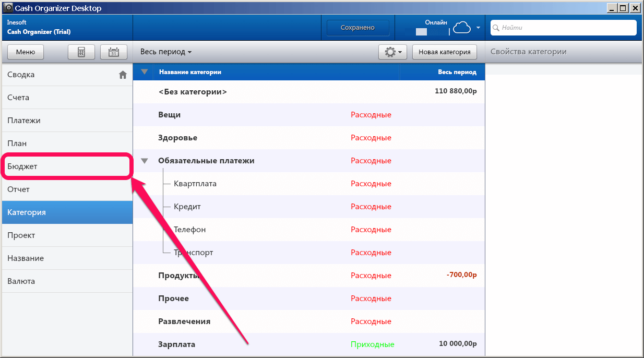This screenshot has width=644, height=358.
Task: Select the Продукты category
Action: point(309,276)
